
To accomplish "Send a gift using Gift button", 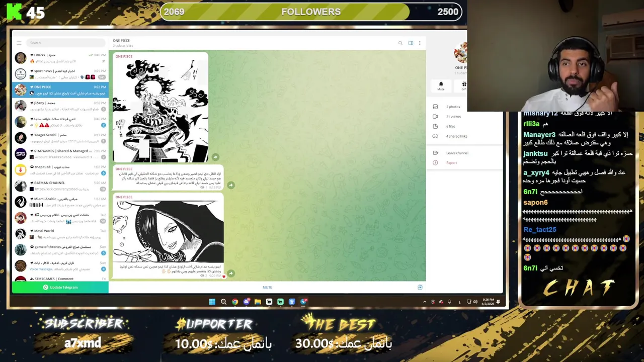I will 463,86.
